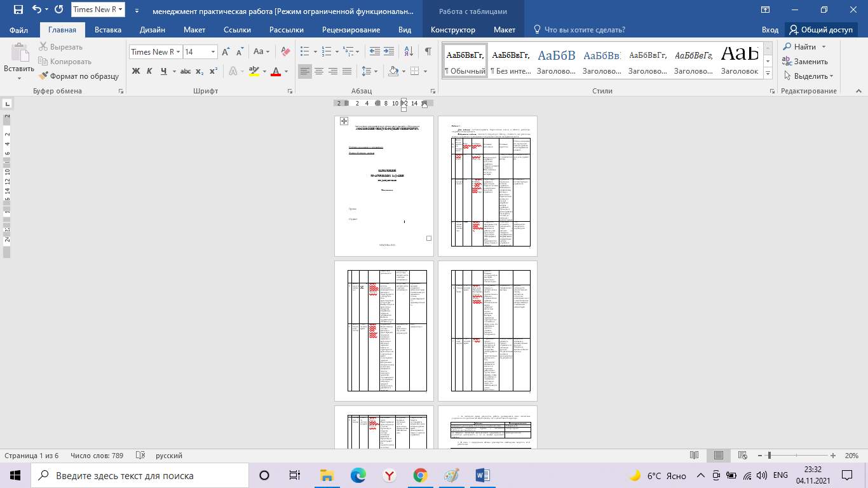Click the Redo/Repeat arrow icon
868x488 pixels.
click(x=59, y=10)
